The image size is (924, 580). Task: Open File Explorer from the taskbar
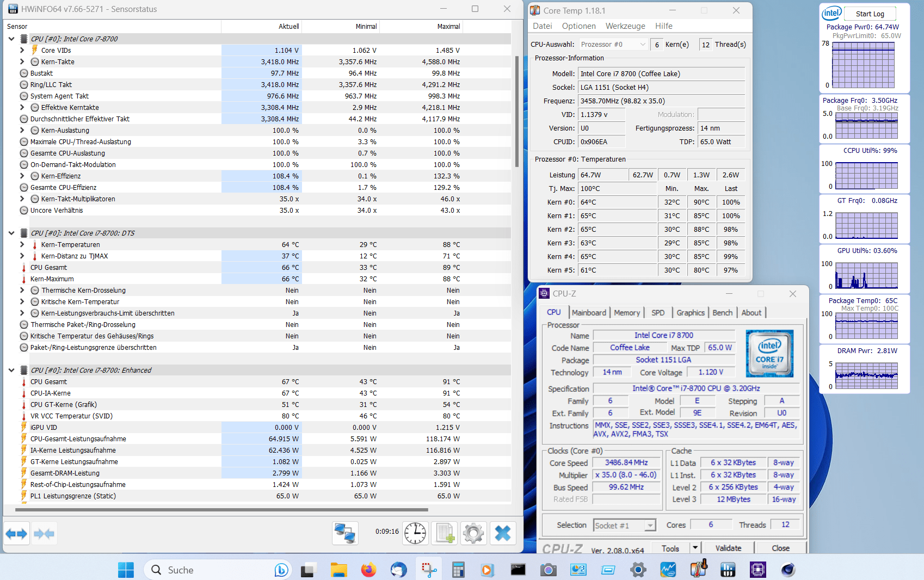(338, 570)
